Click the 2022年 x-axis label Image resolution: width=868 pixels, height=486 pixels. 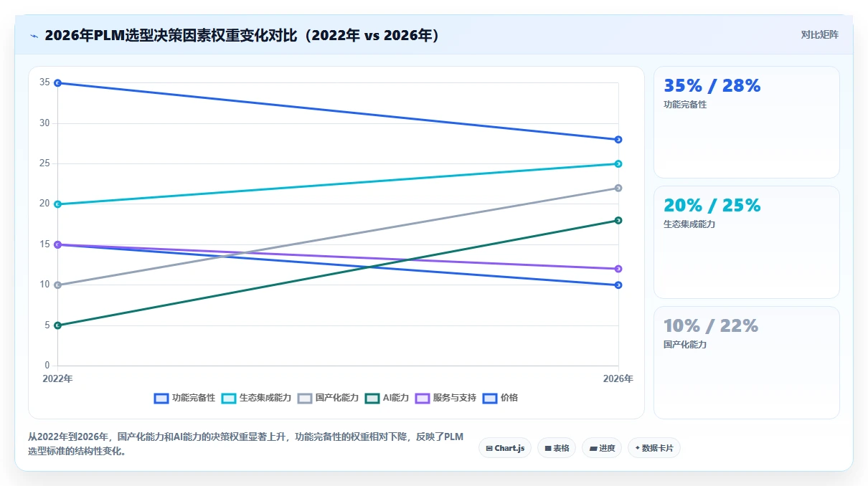tap(57, 378)
